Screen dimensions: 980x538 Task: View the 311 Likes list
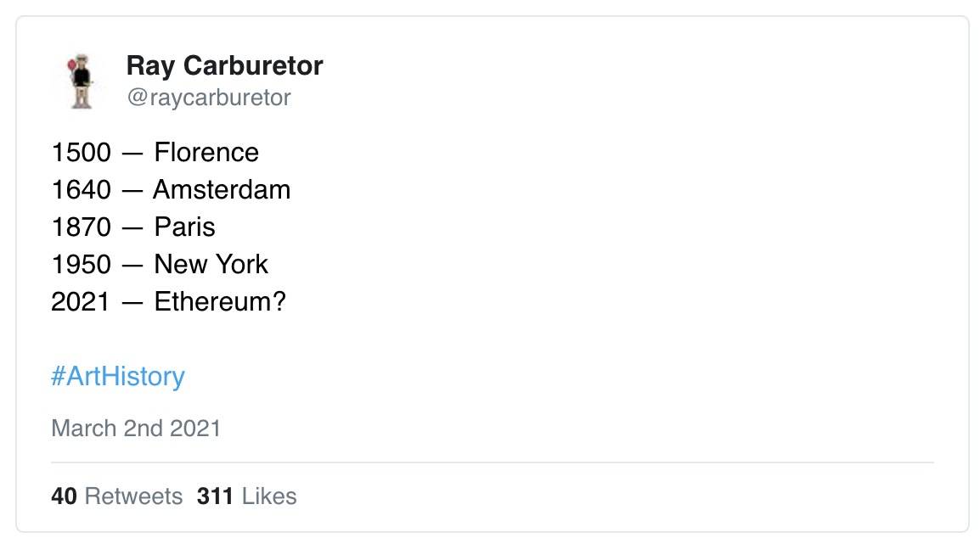[247, 496]
